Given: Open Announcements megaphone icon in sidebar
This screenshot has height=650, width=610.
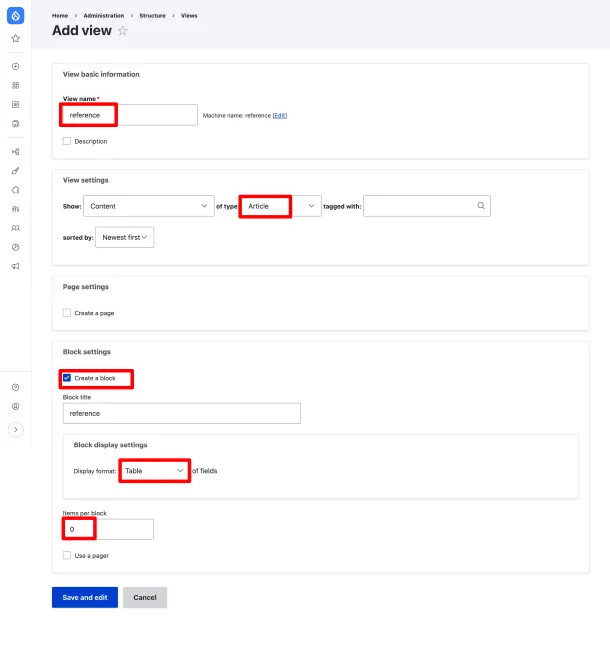Looking at the screenshot, I should [x=15, y=266].
